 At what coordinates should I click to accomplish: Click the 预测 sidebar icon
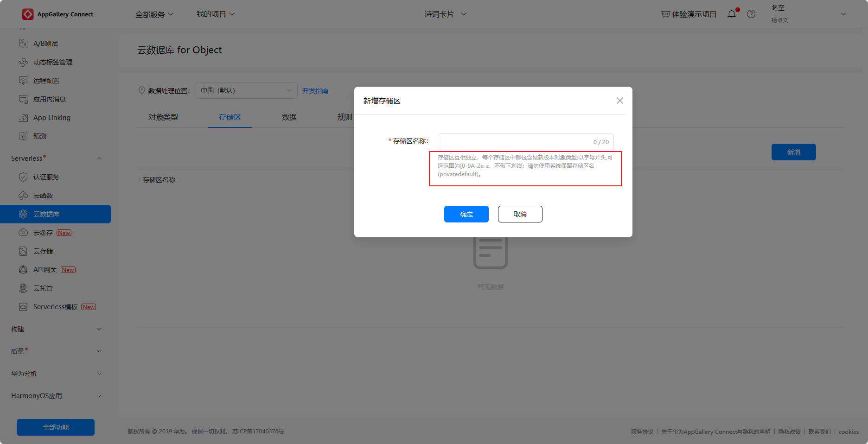pyautogui.click(x=23, y=136)
